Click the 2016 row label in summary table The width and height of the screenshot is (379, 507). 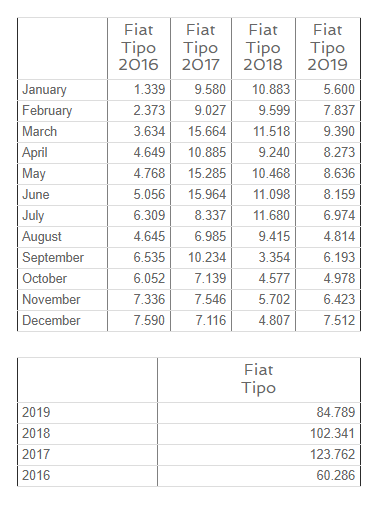coord(36,475)
